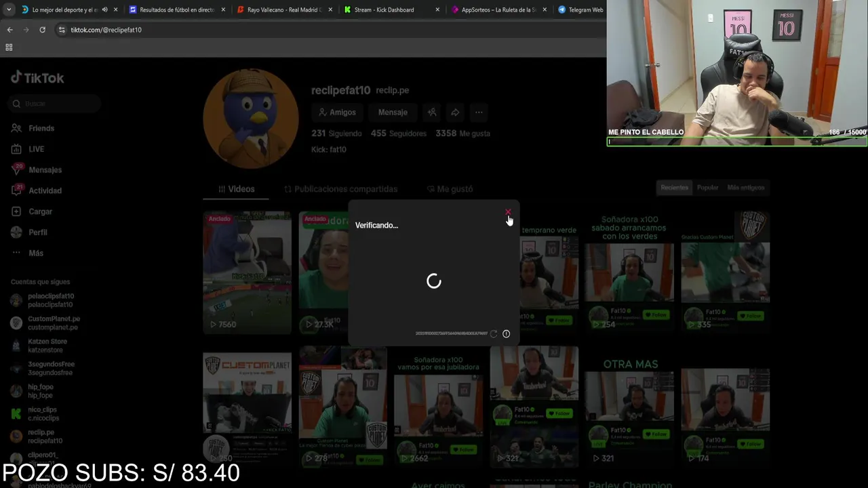Expand the Más sidebar menu
The height and width of the screenshot is (488, 868).
tap(27, 253)
